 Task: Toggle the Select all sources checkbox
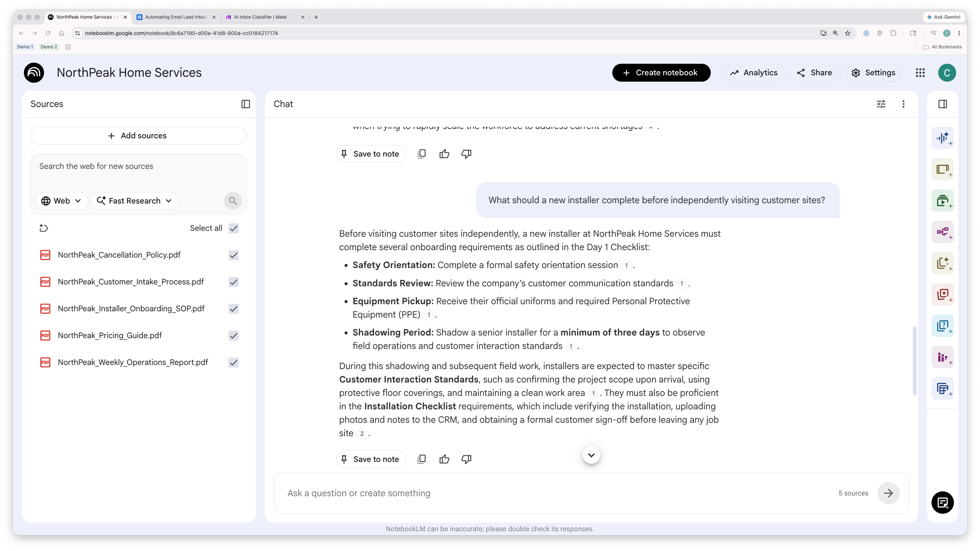pyautogui.click(x=233, y=228)
